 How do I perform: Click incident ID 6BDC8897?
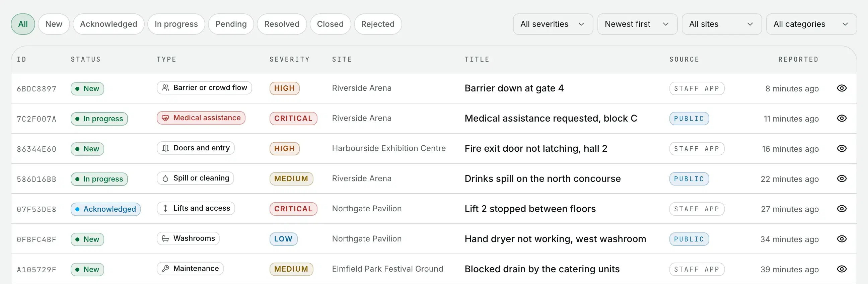[x=37, y=89]
